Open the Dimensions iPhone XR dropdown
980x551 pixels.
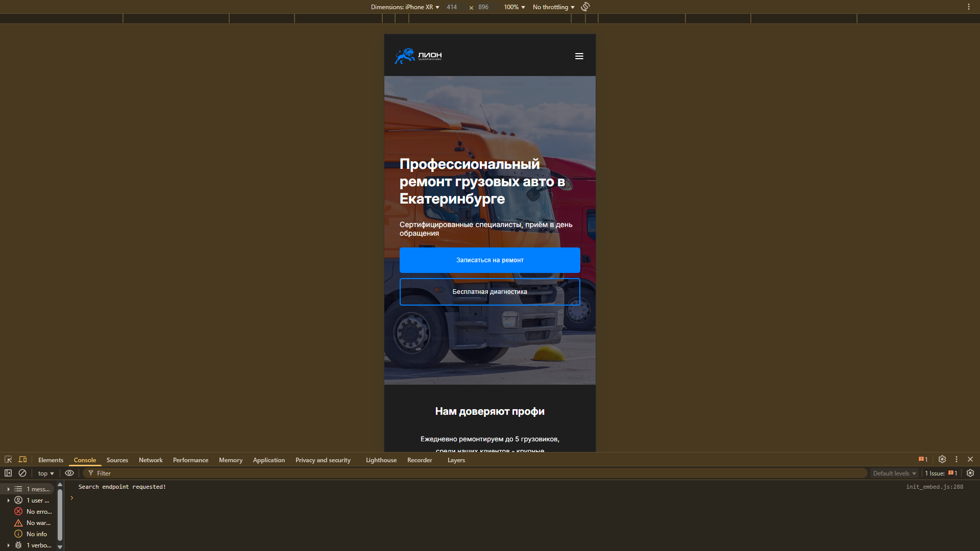405,7
